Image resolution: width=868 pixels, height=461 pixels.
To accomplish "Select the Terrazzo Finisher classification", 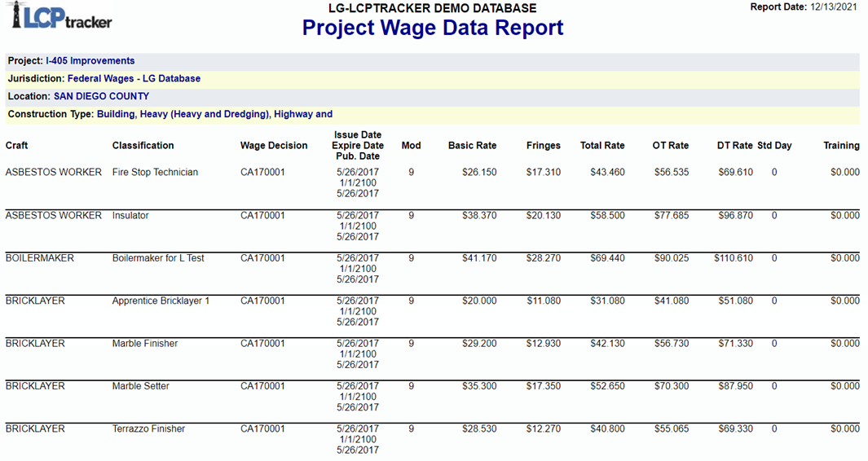I will pyautogui.click(x=148, y=429).
